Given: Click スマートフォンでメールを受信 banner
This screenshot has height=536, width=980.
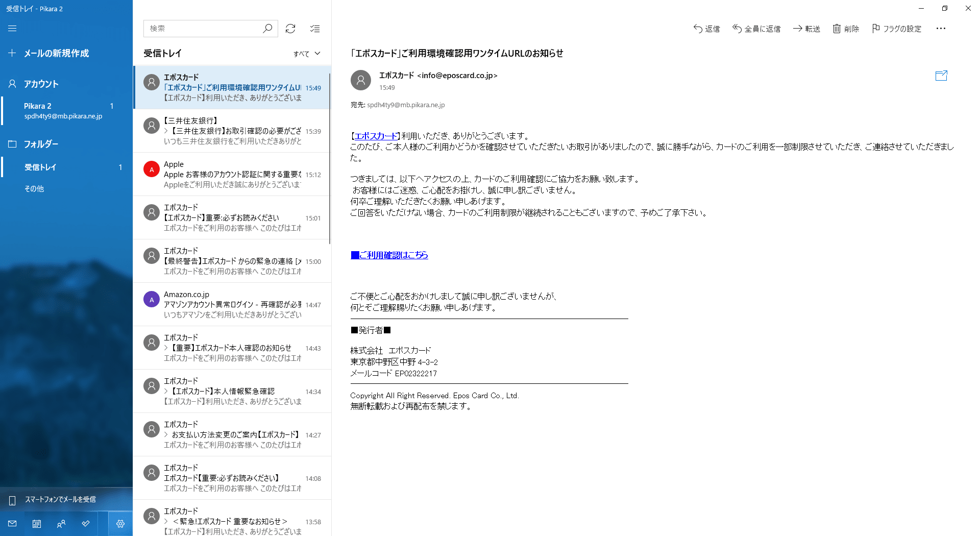Looking at the screenshot, I should tap(66, 499).
